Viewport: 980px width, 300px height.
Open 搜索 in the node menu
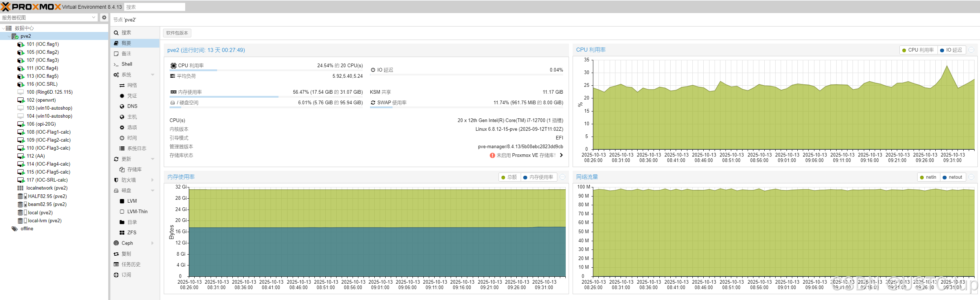(x=135, y=33)
